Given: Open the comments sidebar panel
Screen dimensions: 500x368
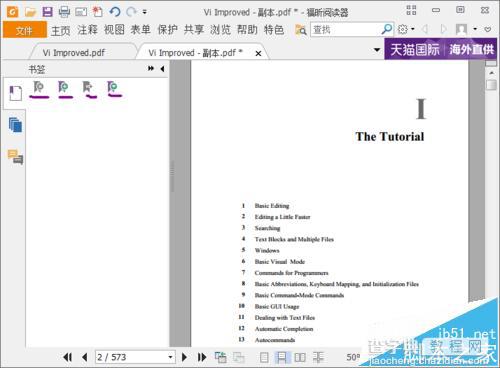Looking at the screenshot, I should [x=15, y=157].
